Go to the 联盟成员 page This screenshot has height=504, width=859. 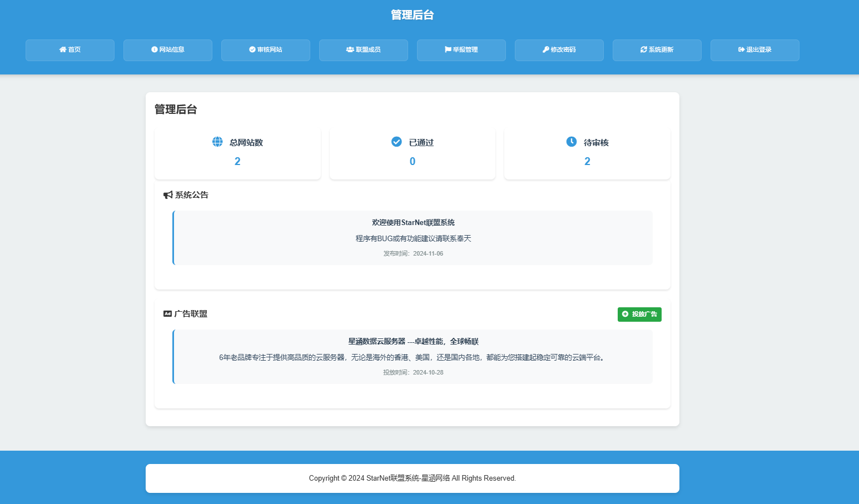pos(364,50)
